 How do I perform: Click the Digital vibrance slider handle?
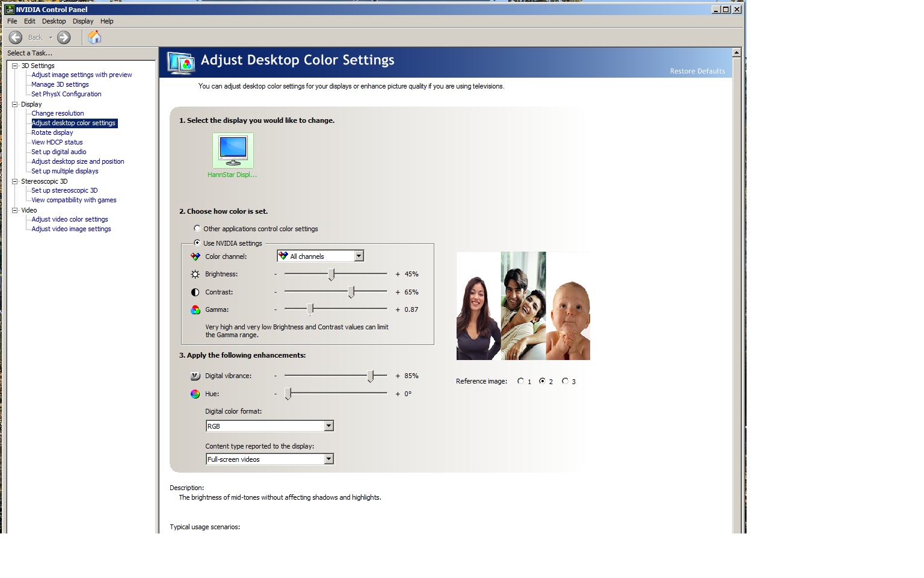point(371,376)
